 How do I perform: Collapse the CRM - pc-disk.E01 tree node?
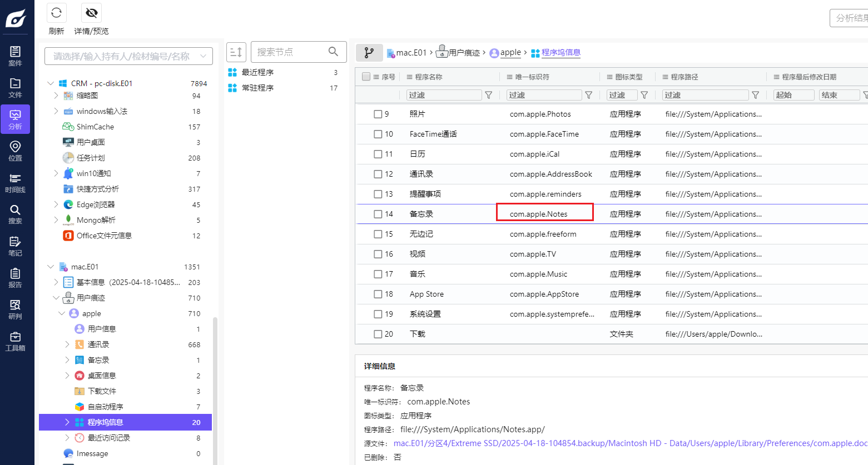[51, 83]
